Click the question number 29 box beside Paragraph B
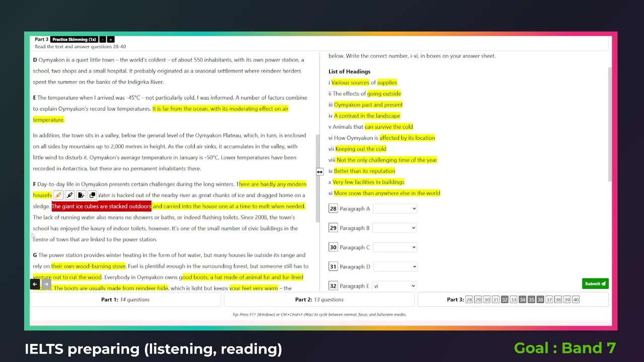644x362 pixels. tap(333, 228)
